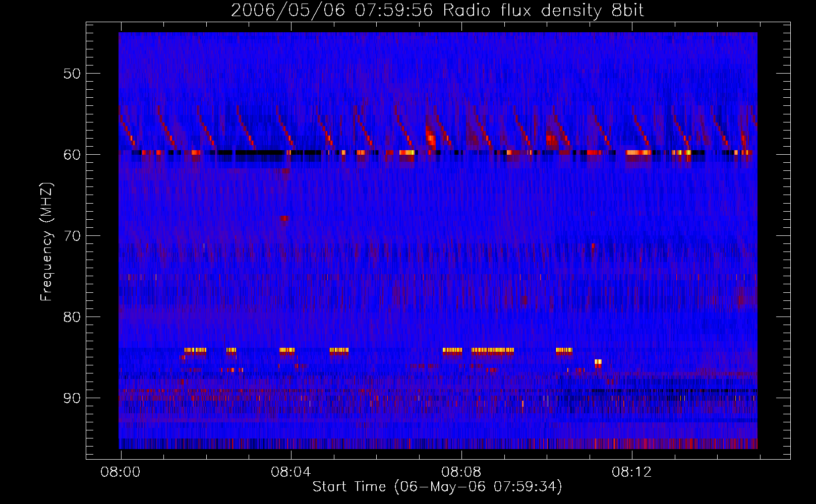Click the 08:00 time tick label

pos(121,472)
